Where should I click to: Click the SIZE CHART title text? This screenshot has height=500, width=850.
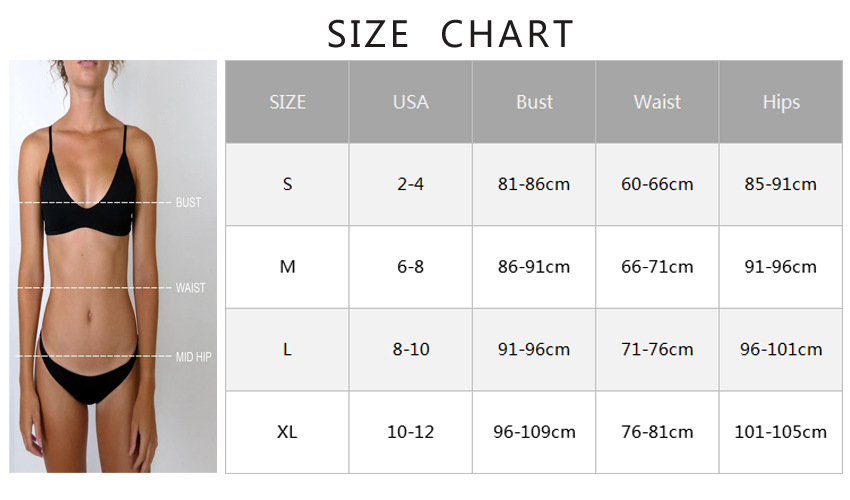click(x=450, y=34)
